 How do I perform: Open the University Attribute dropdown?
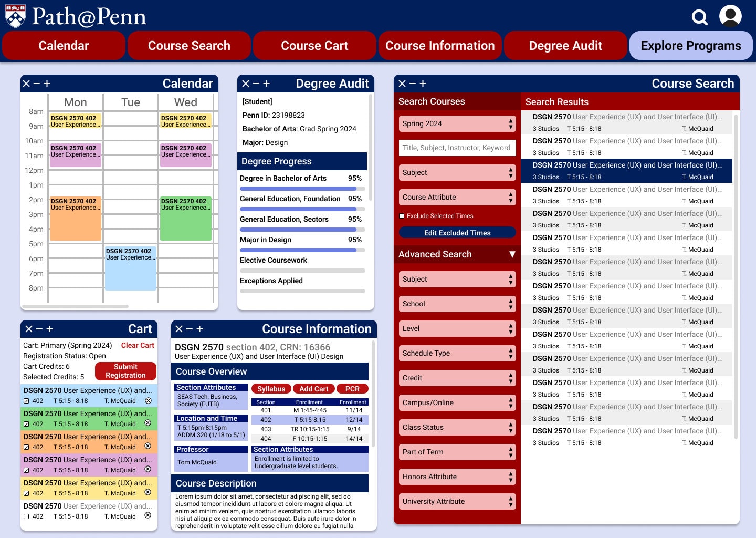point(457,501)
